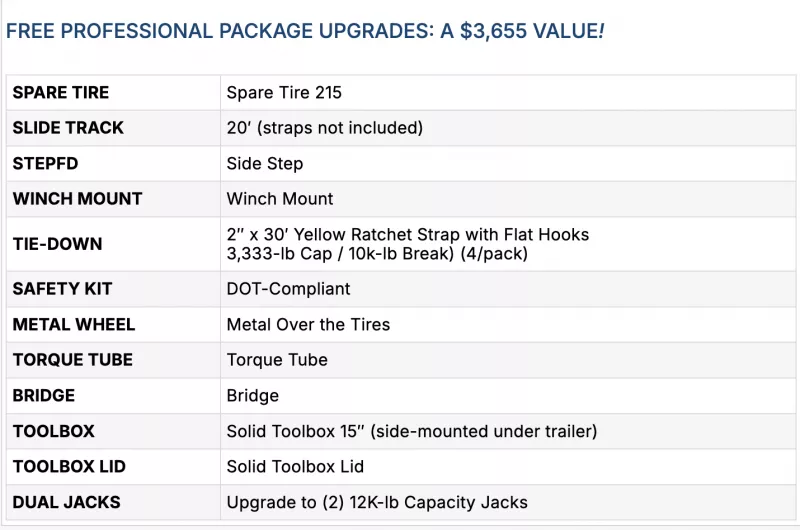Click the DOT-Compliant description text
The image size is (800, 530).
[x=289, y=289]
